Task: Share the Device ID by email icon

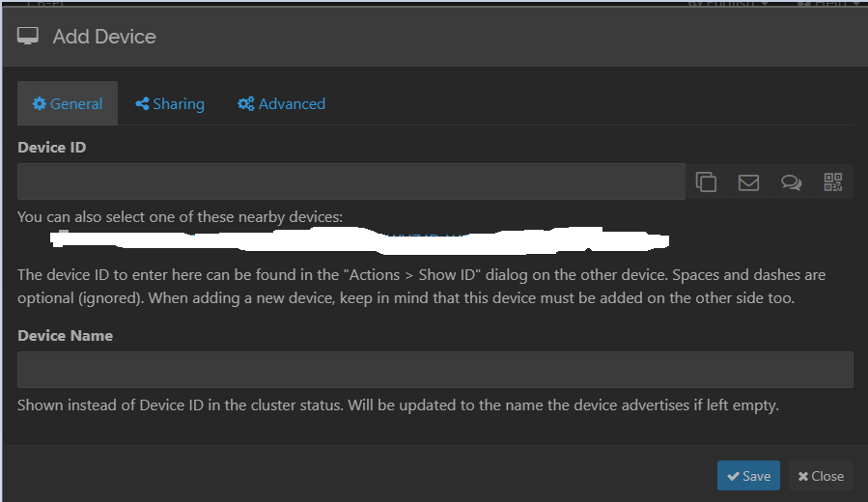Action: click(748, 181)
